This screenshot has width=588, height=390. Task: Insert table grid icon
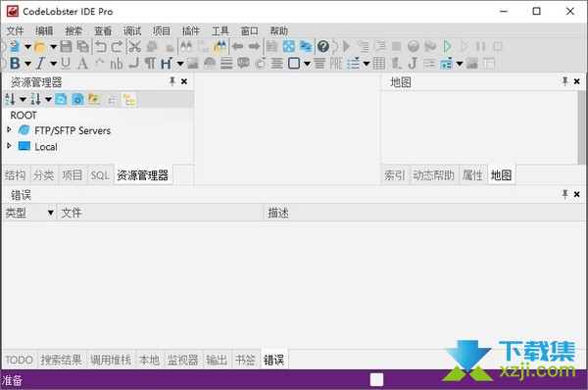(378, 64)
